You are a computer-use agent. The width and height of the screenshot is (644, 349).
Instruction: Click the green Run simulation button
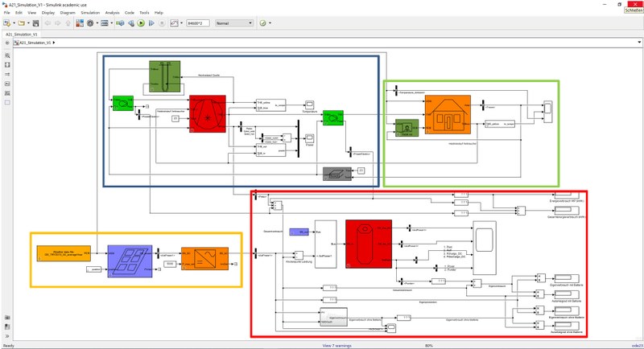point(141,23)
